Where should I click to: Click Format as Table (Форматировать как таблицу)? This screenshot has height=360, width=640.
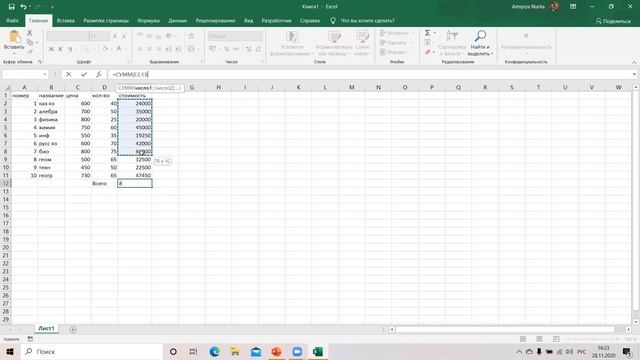334,43
